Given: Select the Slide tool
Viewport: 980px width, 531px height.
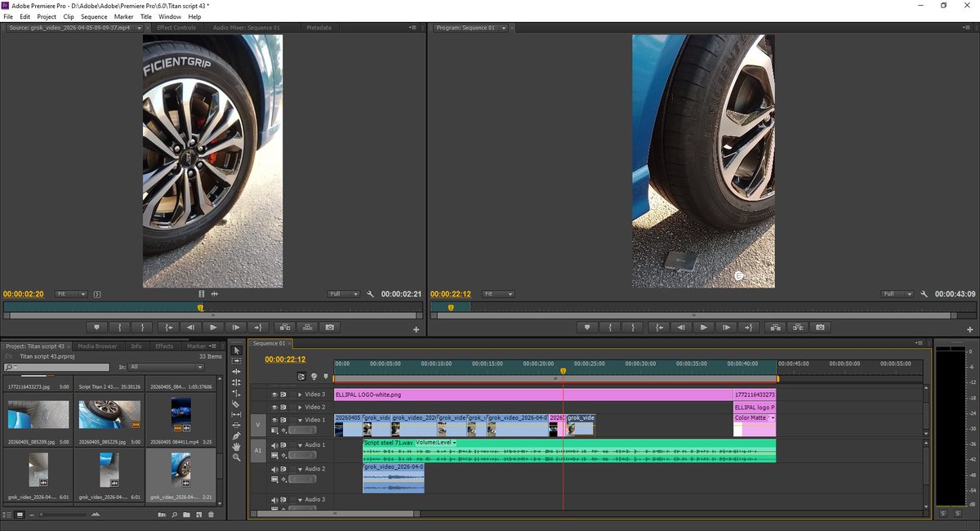Looking at the screenshot, I should [x=236, y=425].
